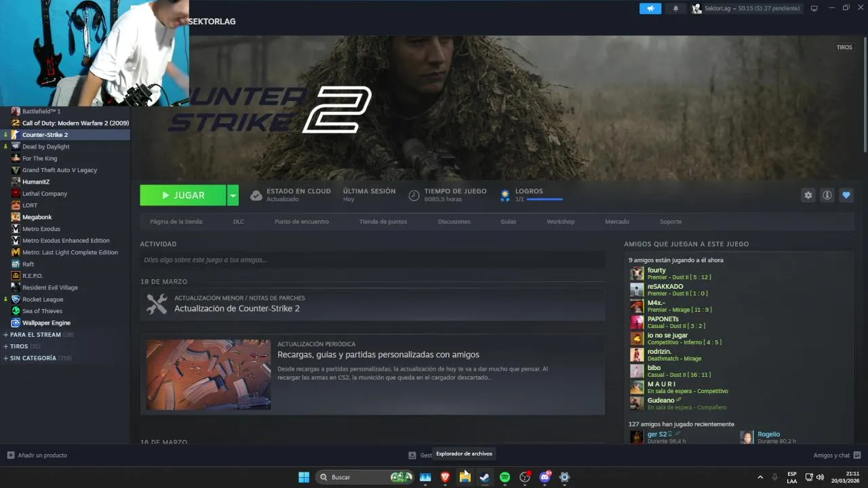Click the Sea of Thieves game icon
The height and width of the screenshot is (488, 868).
tap(16, 311)
